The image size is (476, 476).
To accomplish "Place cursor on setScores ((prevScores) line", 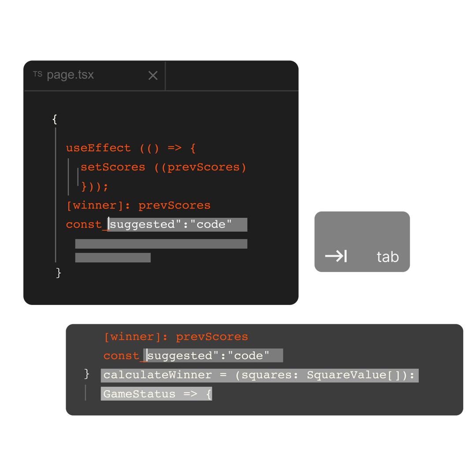I will [163, 167].
